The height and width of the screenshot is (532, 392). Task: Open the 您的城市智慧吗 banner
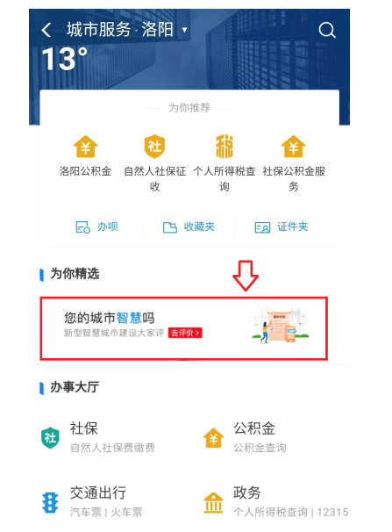tap(183, 328)
